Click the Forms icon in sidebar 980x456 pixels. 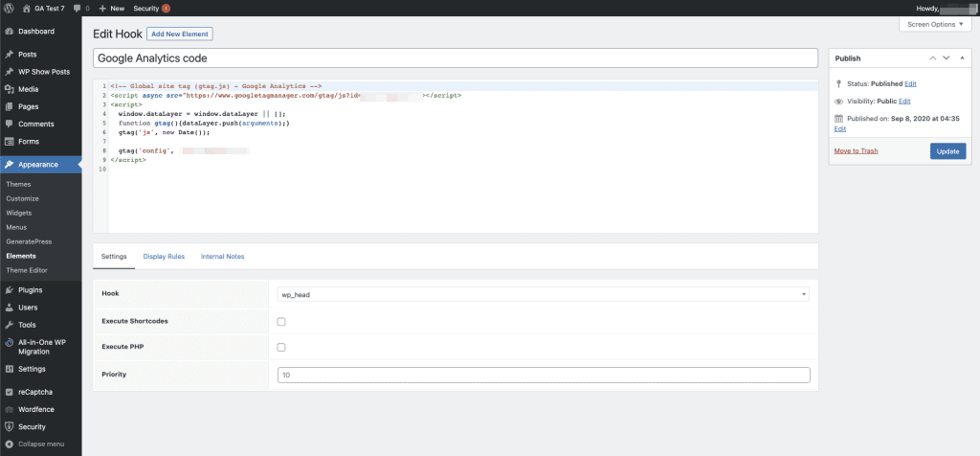[x=10, y=142]
